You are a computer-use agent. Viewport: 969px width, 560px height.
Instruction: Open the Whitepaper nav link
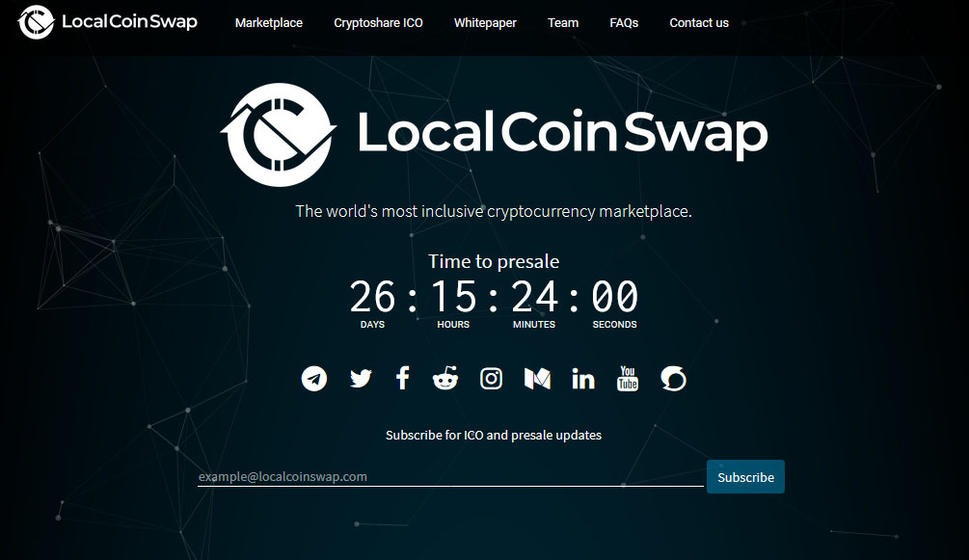[x=485, y=23]
